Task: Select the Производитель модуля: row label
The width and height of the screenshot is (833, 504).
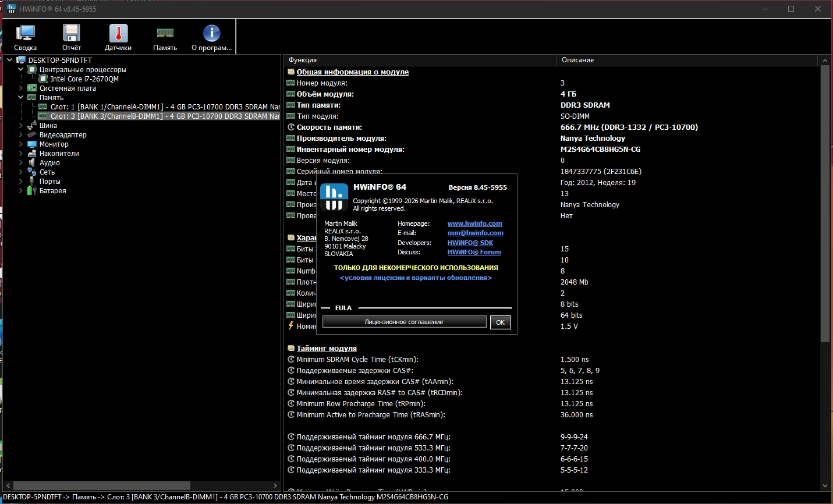Action: coord(342,139)
